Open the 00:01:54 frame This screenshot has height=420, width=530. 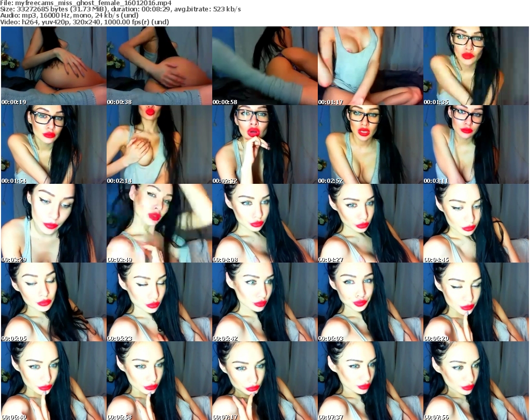click(54, 144)
